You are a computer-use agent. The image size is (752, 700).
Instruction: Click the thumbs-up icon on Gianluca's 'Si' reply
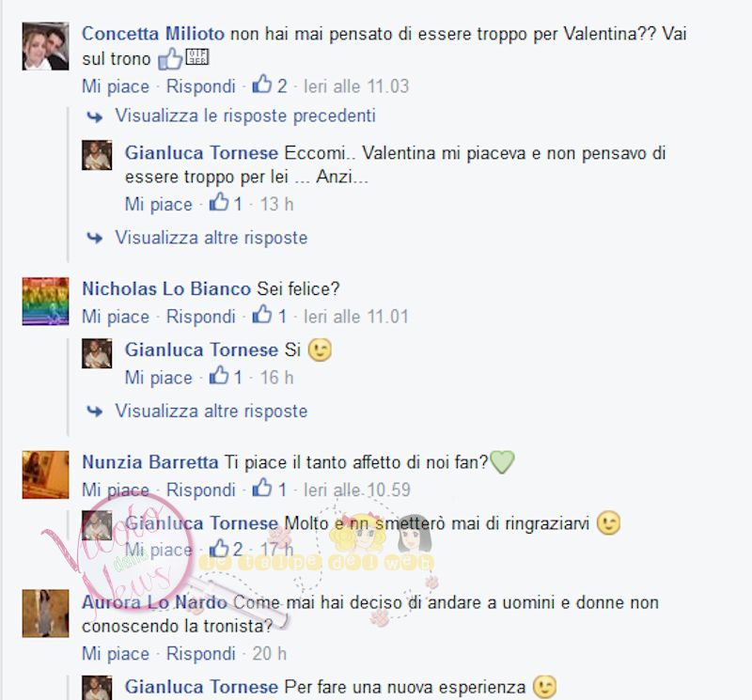coord(219,376)
